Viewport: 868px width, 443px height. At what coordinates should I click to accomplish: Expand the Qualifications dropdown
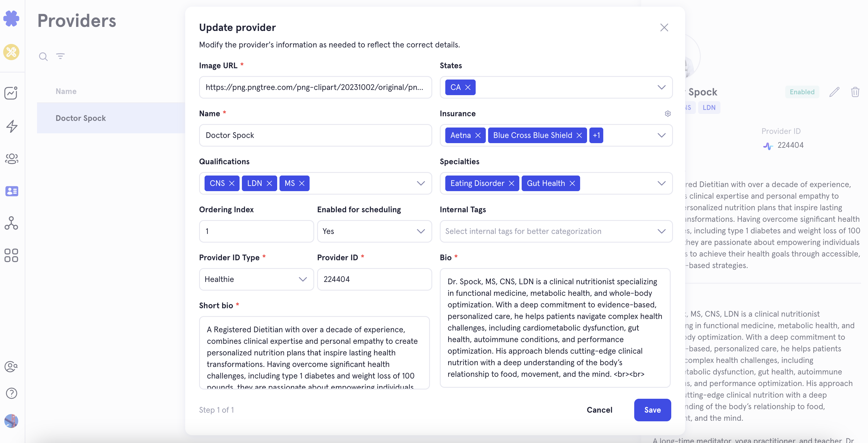(x=420, y=184)
